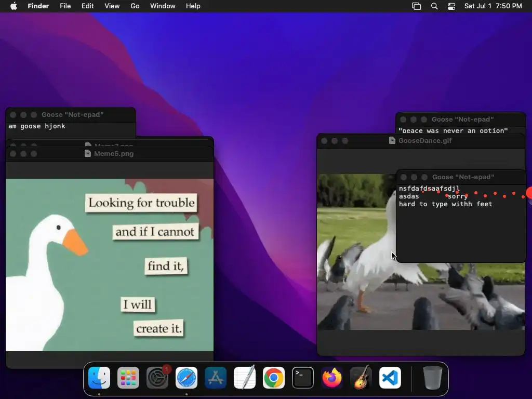Click the GooseDance.gif window title
Image resolution: width=532 pixels, height=399 pixels.
425,140
